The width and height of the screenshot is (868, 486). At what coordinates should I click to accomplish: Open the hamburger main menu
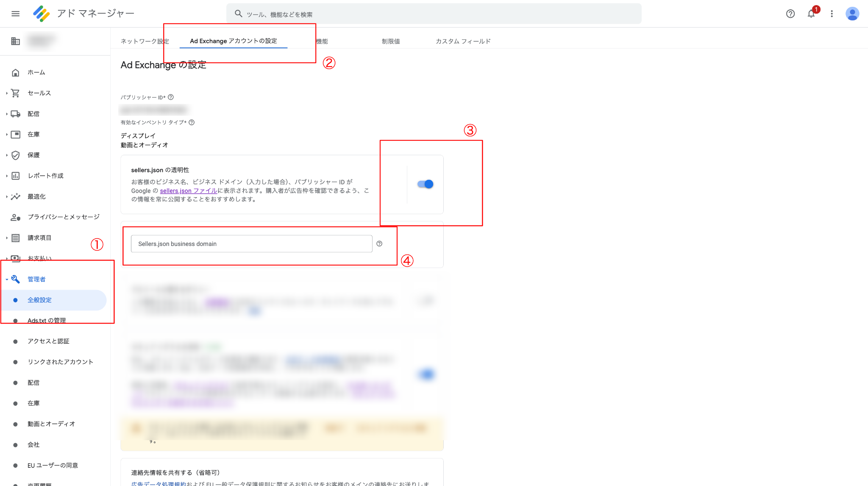coord(15,14)
